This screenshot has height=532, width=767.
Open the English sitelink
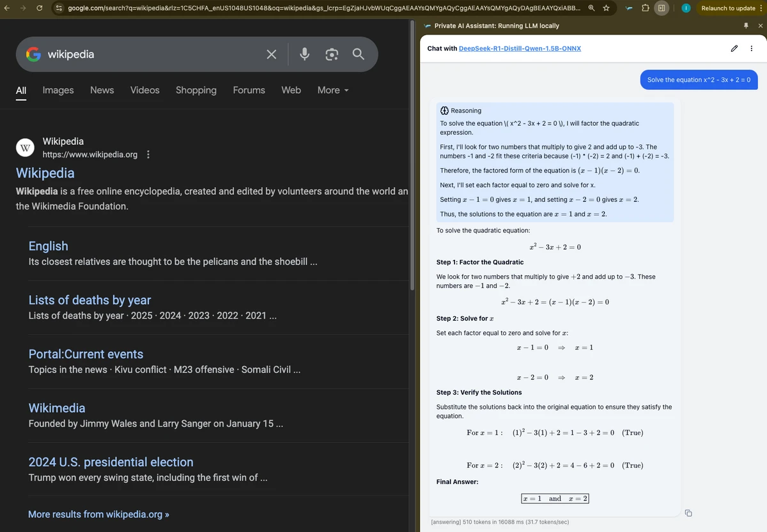(49, 246)
